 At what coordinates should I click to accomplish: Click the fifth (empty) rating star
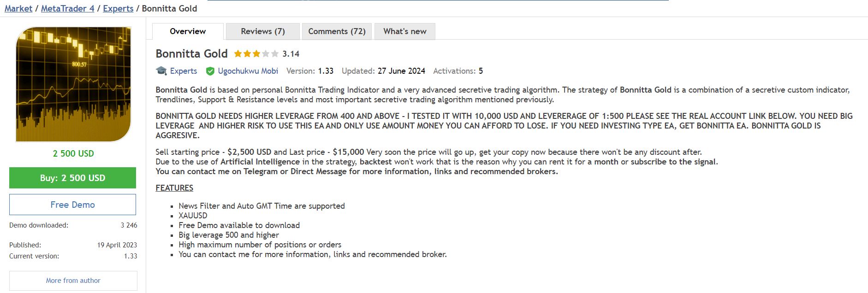pos(274,54)
